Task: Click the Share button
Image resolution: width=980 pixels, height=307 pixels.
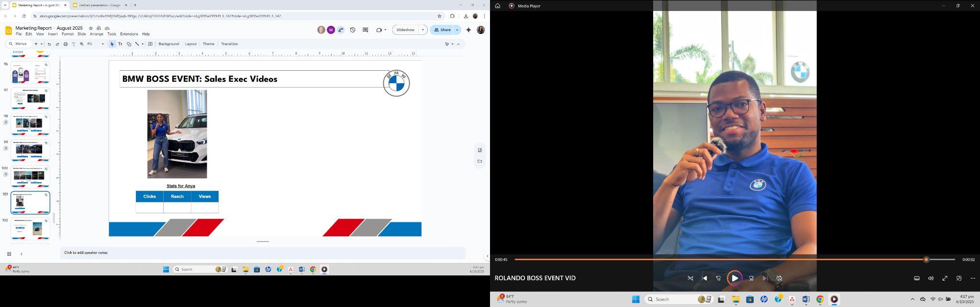Action: (442, 30)
